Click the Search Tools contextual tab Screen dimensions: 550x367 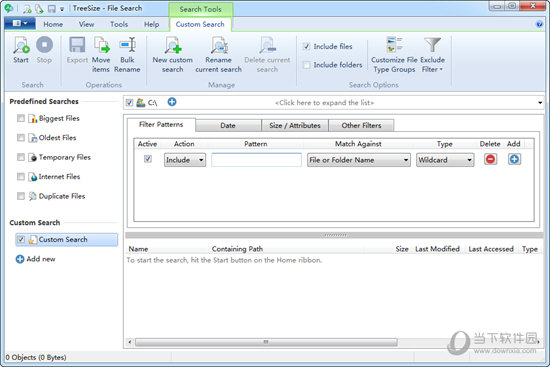pyautogui.click(x=201, y=9)
